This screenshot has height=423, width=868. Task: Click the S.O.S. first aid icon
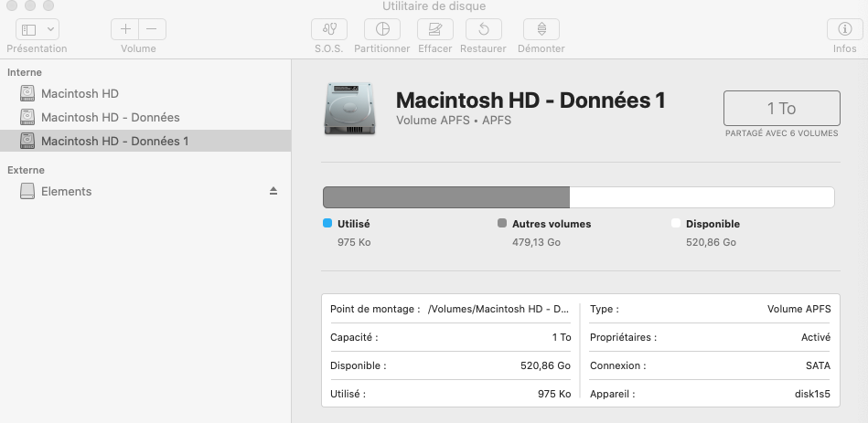click(329, 29)
